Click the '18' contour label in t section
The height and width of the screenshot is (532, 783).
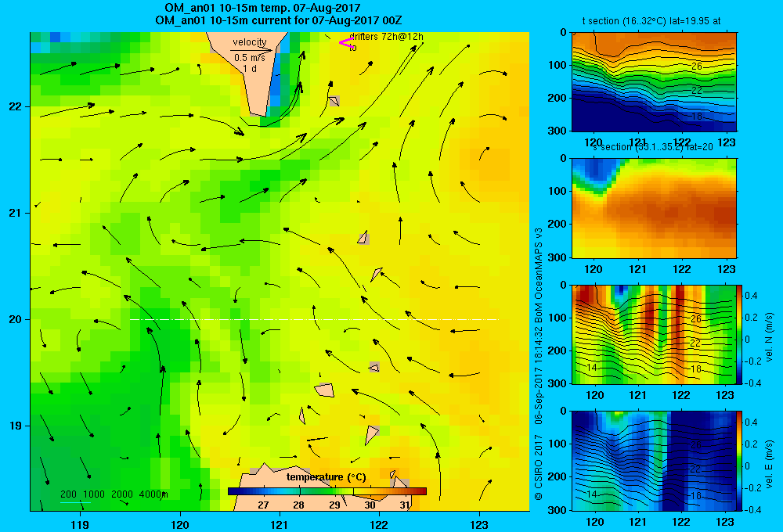coord(697,117)
